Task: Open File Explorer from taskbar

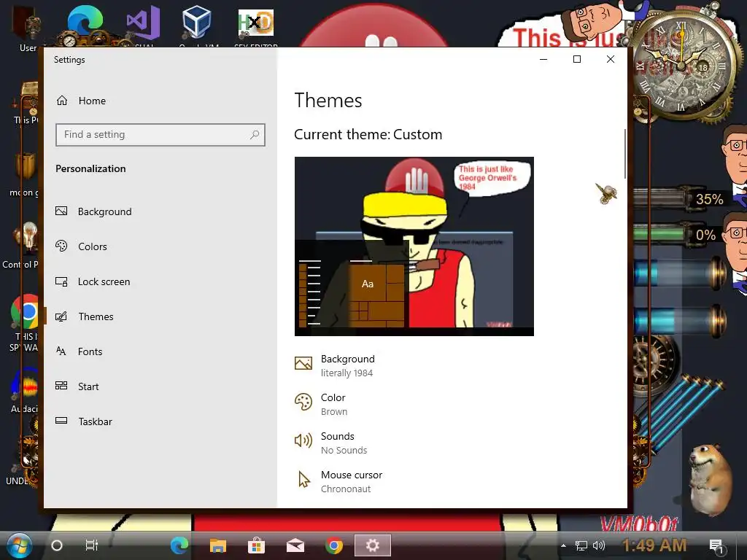Action: click(218, 545)
